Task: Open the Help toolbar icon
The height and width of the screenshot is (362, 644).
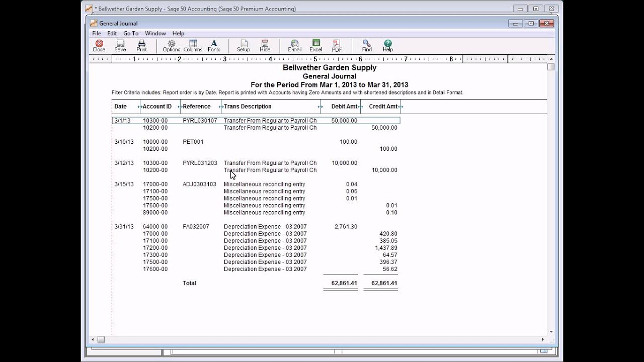Action: (x=388, y=46)
